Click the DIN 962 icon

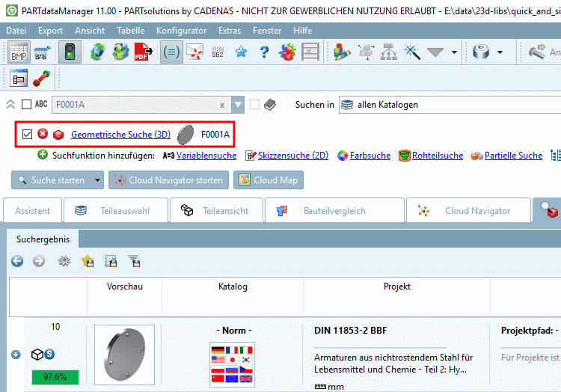tap(218, 52)
